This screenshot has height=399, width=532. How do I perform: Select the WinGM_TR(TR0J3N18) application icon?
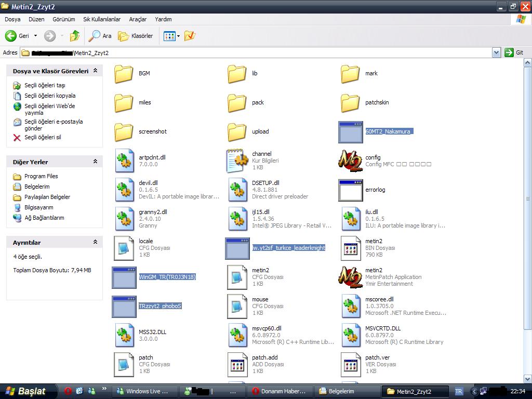(124, 277)
